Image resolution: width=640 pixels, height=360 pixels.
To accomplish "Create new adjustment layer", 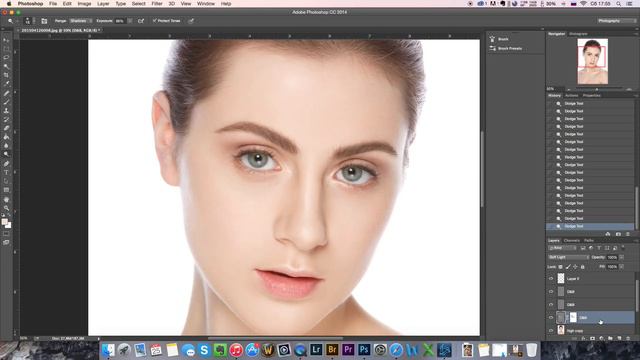I will [601, 338].
